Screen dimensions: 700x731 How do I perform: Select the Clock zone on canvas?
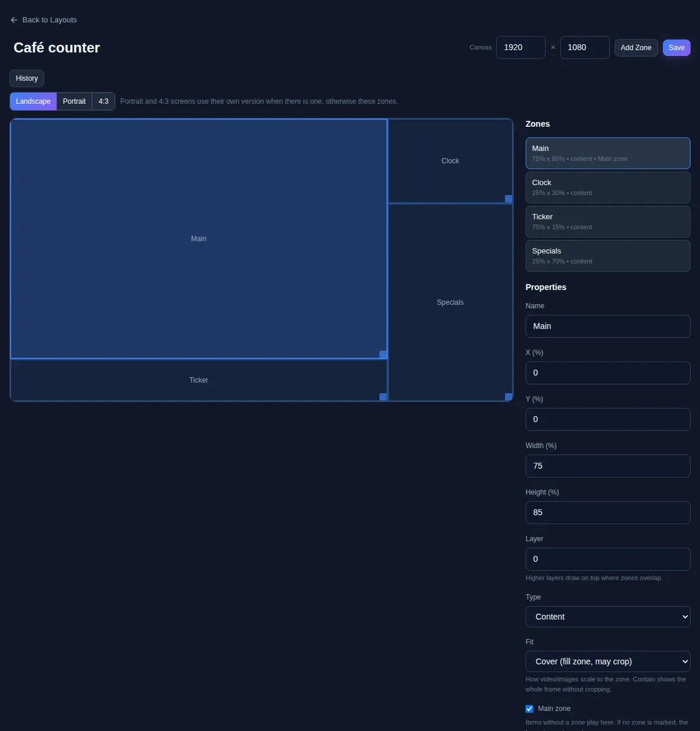pyautogui.click(x=450, y=161)
